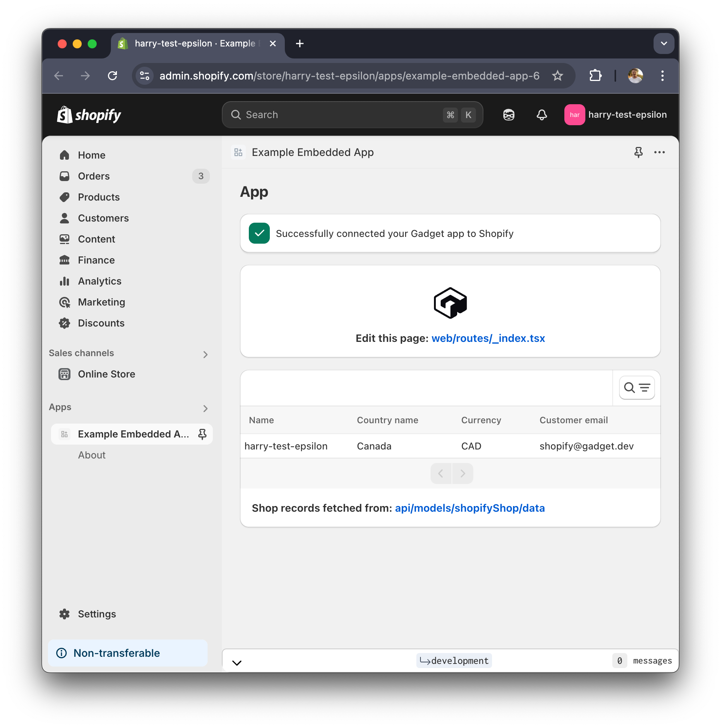Click the Non-transferable info icon
Viewport: 721px width, 728px height.
click(x=61, y=653)
